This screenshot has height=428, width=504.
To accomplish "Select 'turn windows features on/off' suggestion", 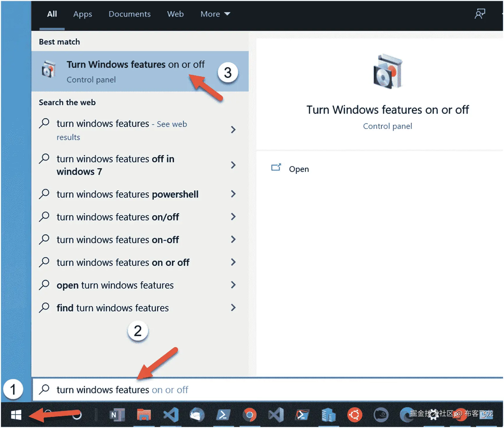I will [x=140, y=217].
